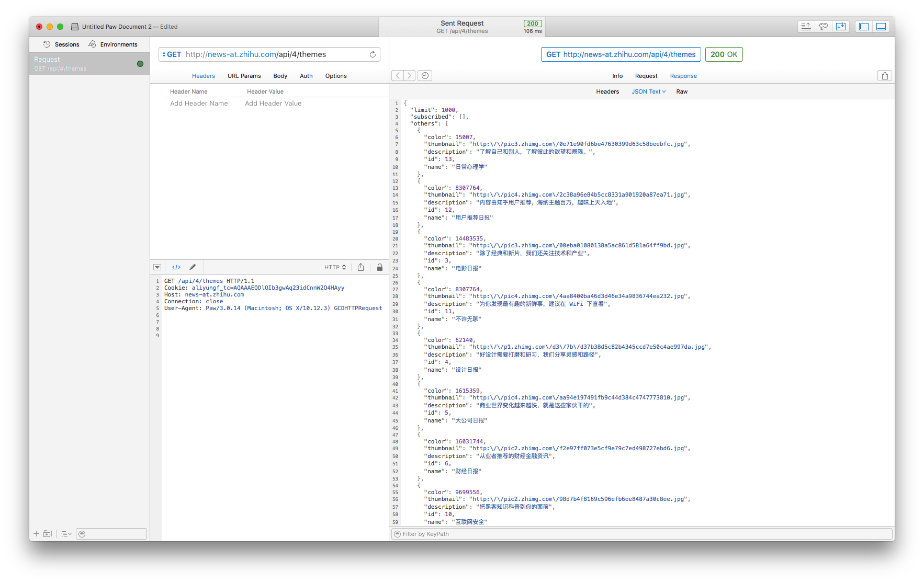Click the document icon in title bar
924x583 pixels.
coord(75,27)
